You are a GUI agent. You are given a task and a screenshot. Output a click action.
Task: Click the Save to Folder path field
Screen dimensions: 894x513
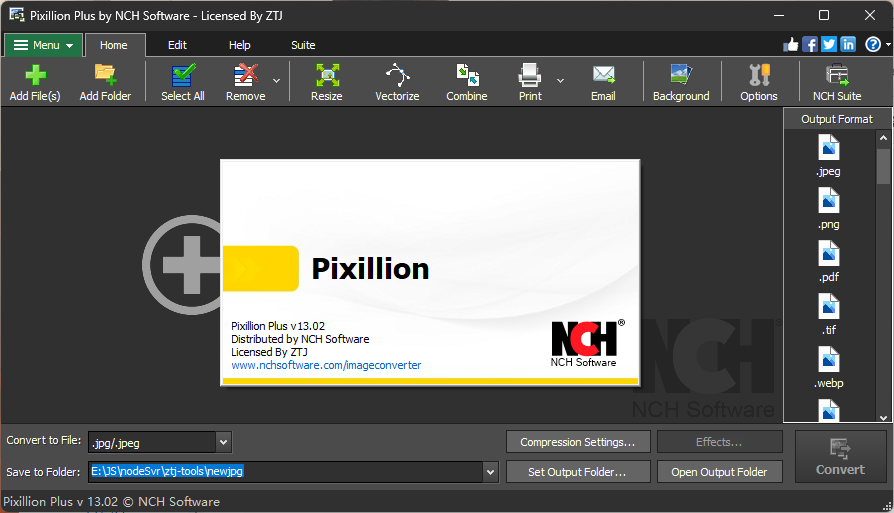(286, 472)
